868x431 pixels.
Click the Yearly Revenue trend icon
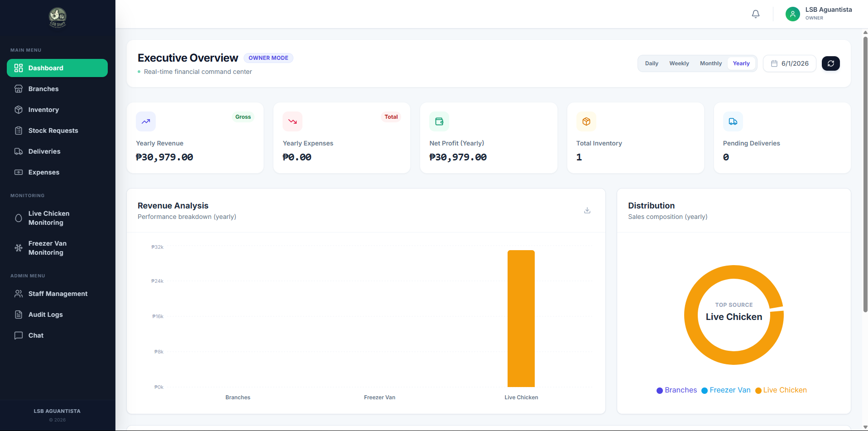click(x=146, y=121)
